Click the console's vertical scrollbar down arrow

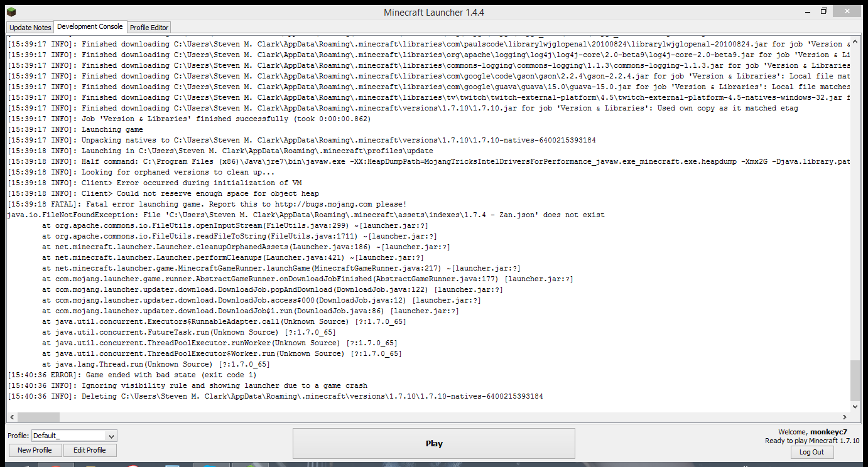(x=854, y=407)
